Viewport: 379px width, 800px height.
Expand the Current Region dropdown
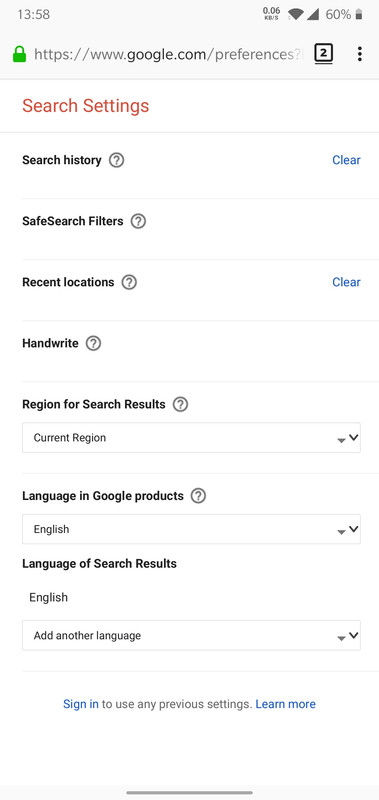[x=191, y=438]
